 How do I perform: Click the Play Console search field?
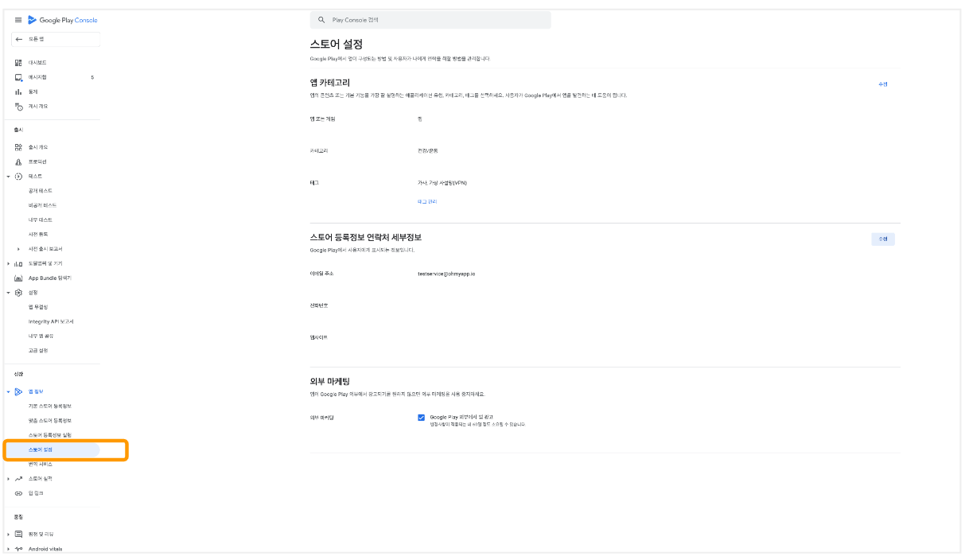click(430, 20)
